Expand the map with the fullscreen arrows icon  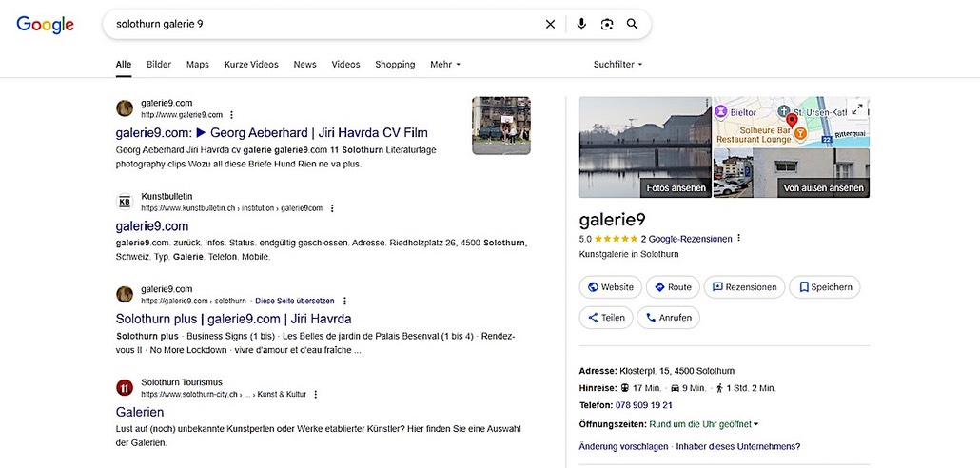pyautogui.click(x=857, y=108)
